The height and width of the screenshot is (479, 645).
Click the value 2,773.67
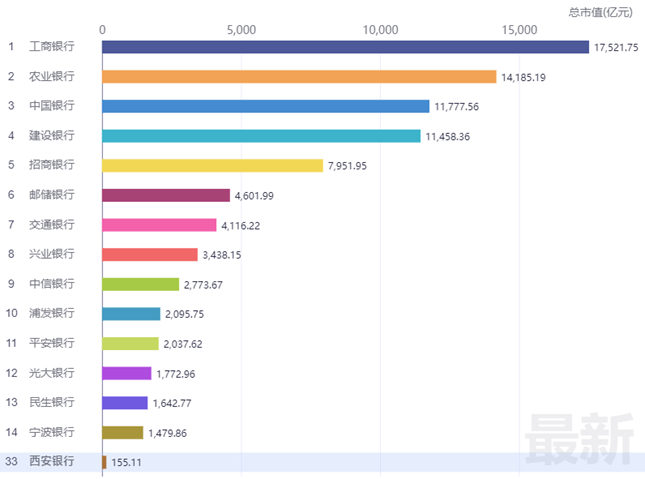click(203, 285)
